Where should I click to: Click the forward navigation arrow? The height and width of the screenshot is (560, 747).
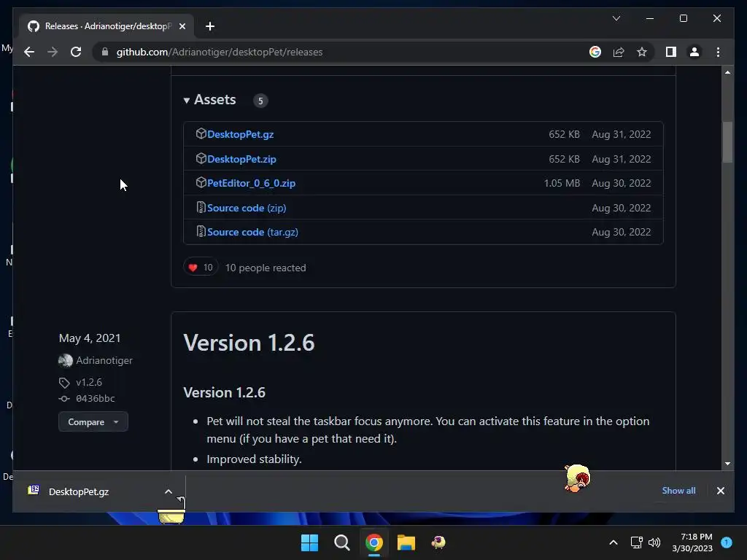(x=53, y=52)
